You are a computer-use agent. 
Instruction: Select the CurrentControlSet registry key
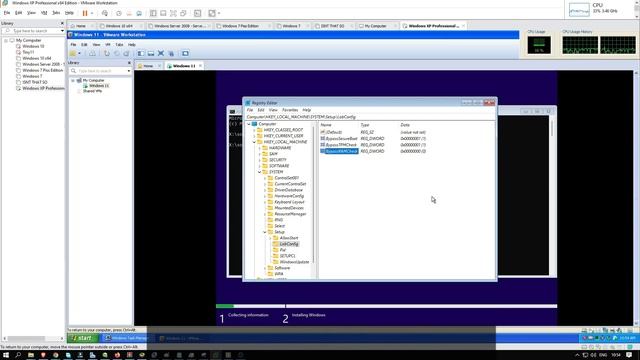pos(290,184)
